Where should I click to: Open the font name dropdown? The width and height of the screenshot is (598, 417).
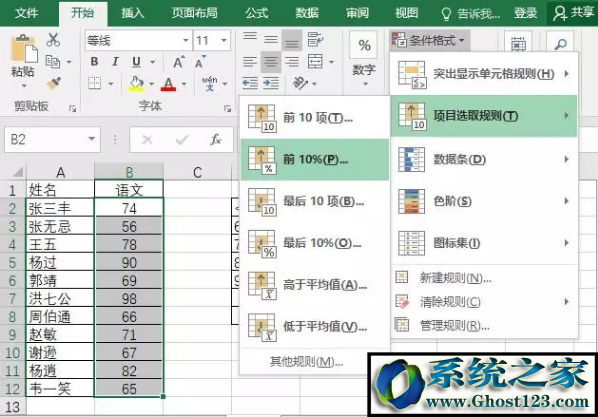(x=186, y=40)
